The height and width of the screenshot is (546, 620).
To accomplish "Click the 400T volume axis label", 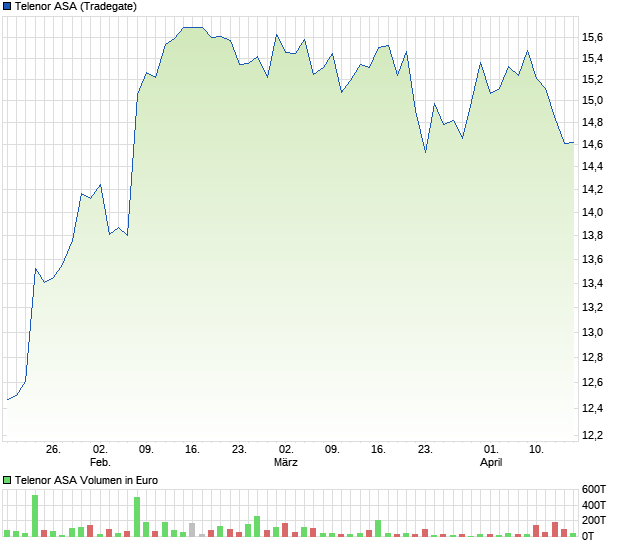I will [594, 505].
